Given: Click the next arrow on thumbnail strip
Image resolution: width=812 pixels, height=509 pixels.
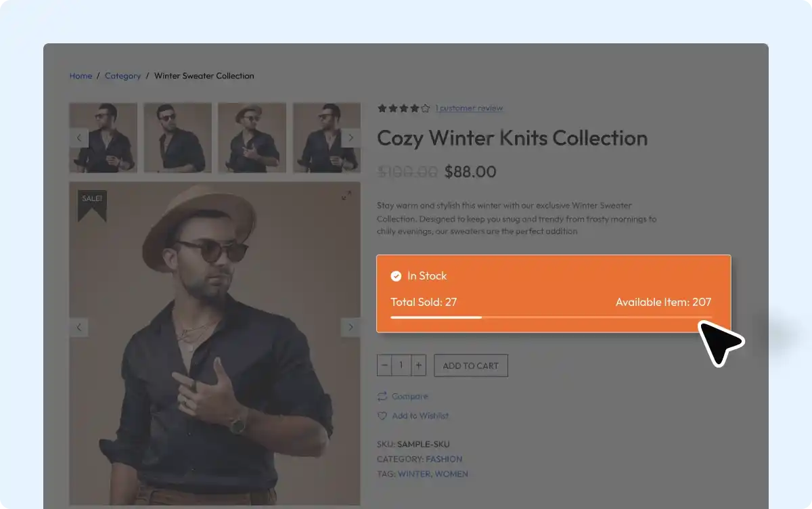Looking at the screenshot, I should click(351, 137).
